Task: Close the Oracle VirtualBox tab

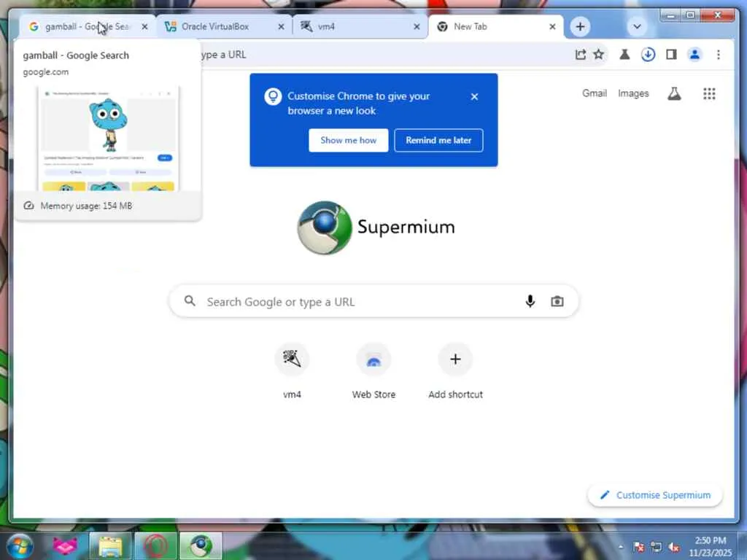Action: pos(281,27)
